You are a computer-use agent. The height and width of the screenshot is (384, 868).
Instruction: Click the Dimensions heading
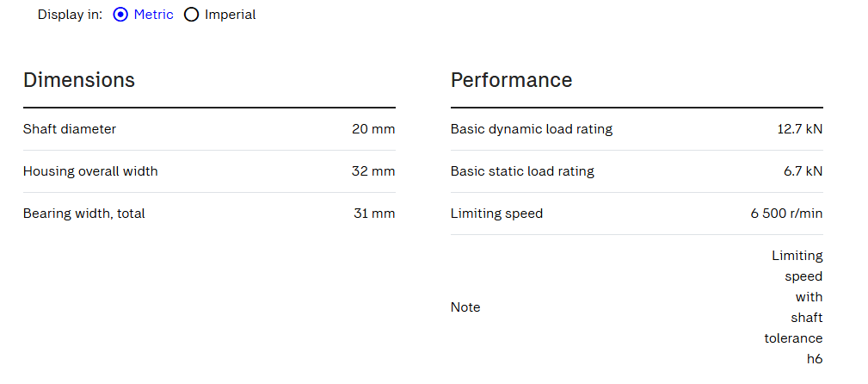79,80
